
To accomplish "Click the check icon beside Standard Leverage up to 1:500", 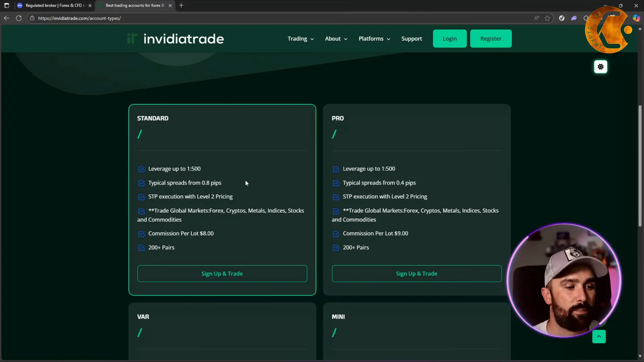I will [142, 169].
